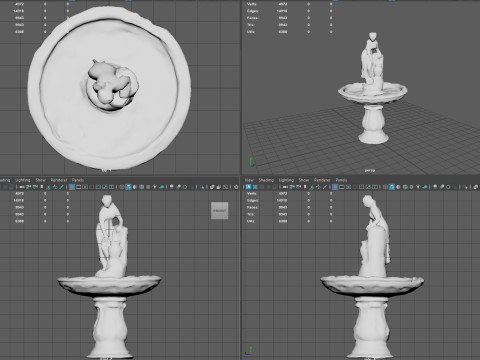Image resolution: width=480 pixels, height=360 pixels.
Task: Click the axis gizmo in perspective viewport corner
Action: pos(252,162)
